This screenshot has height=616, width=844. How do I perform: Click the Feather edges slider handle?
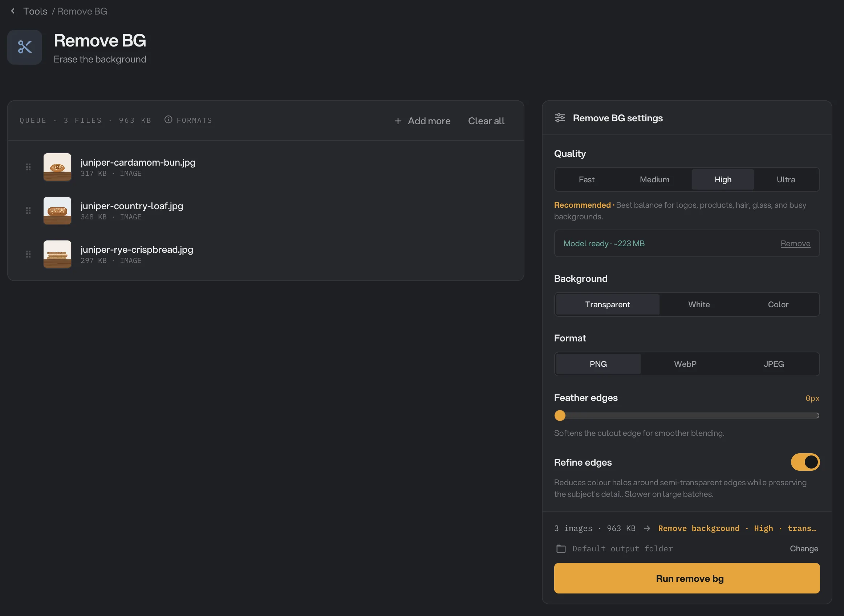click(x=560, y=416)
